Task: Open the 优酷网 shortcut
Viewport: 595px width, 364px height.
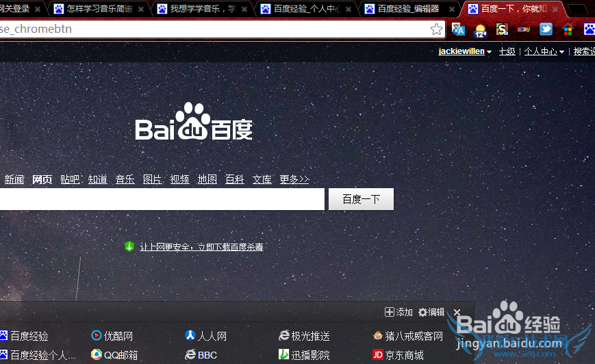Action: click(x=112, y=335)
